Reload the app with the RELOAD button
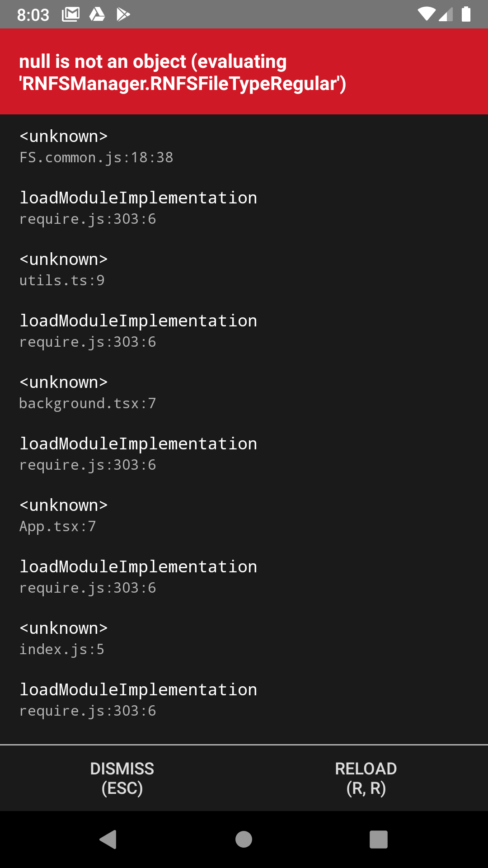This screenshot has width=488, height=868. 366,778
